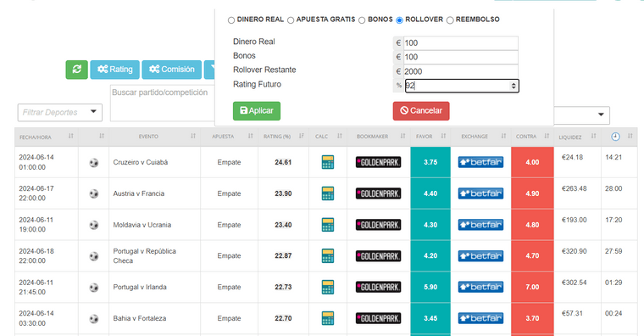Open calculator for Cruzeiro v Cuiabá
The height and width of the screenshot is (336, 644).
pos(327,162)
